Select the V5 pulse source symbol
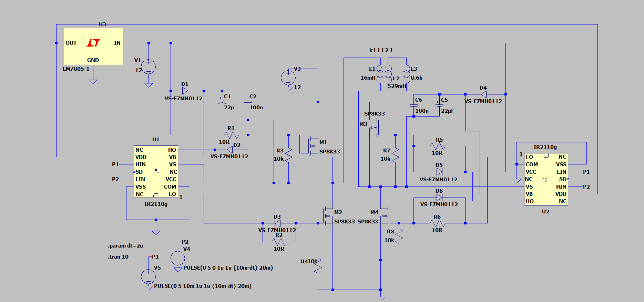 (148, 276)
